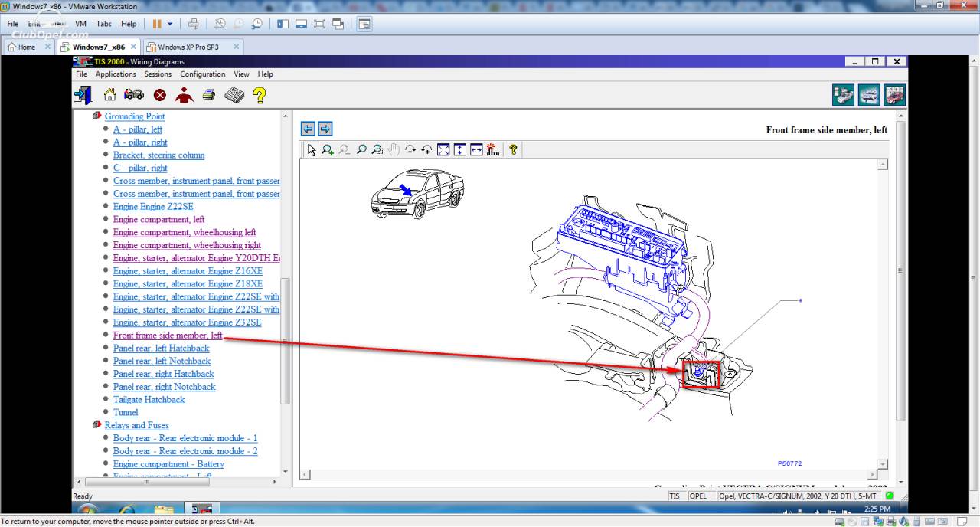This screenshot has height=527, width=980.
Task: Open the VMware power options dropdown arrow
Action: pos(170,24)
